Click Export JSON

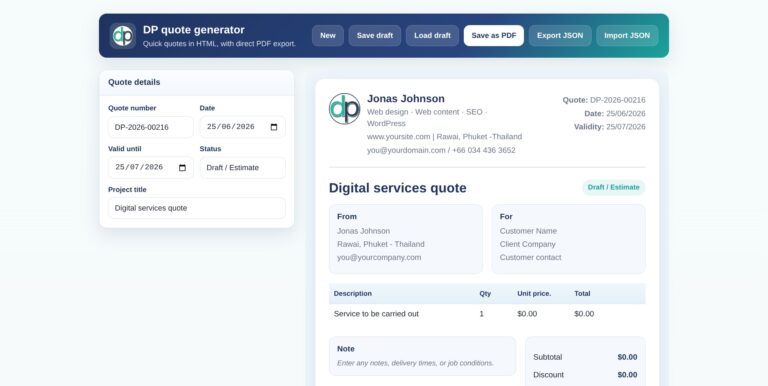(560, 36)
